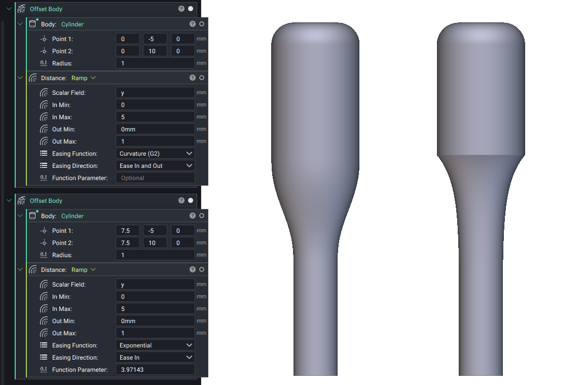
Task: Click the Cylinder label in first block
Action: (72, 24)
